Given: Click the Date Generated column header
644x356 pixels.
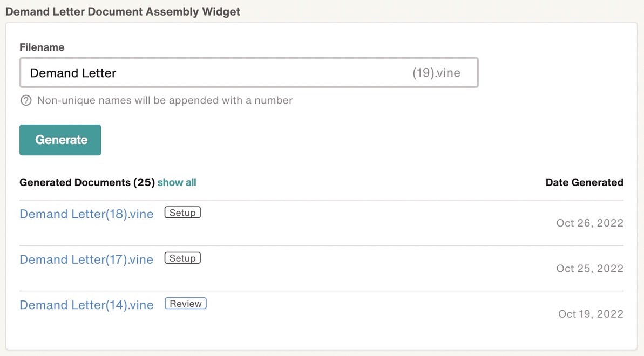Looking at the screenshot, I should 585,182.
